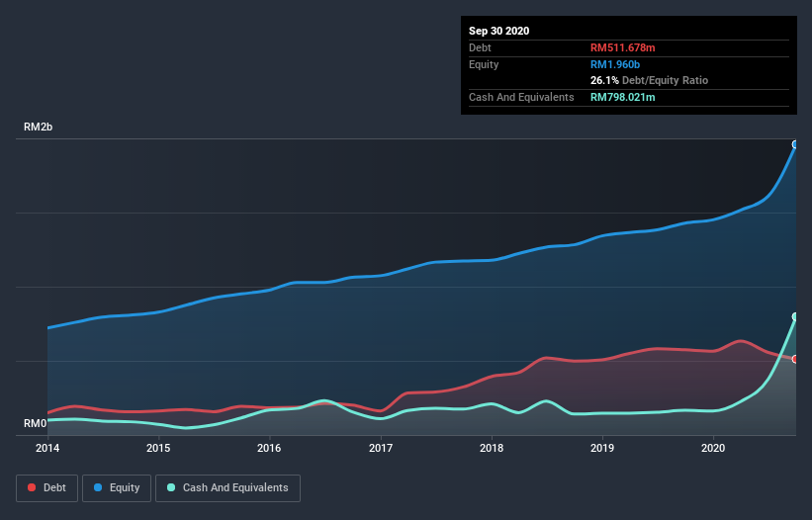Click the Cash And Equivalents endpoint marker
812x520 pixels.
pos(795,316)
